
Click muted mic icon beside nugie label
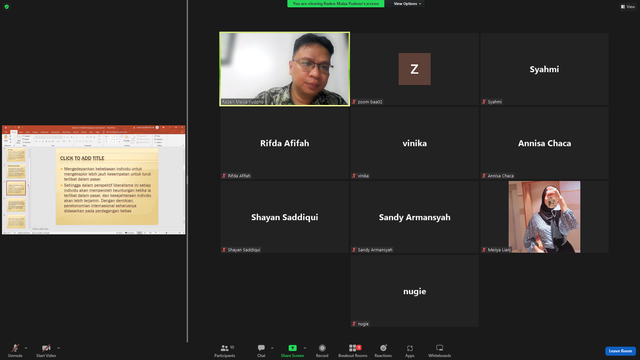(x=354, y=324)
